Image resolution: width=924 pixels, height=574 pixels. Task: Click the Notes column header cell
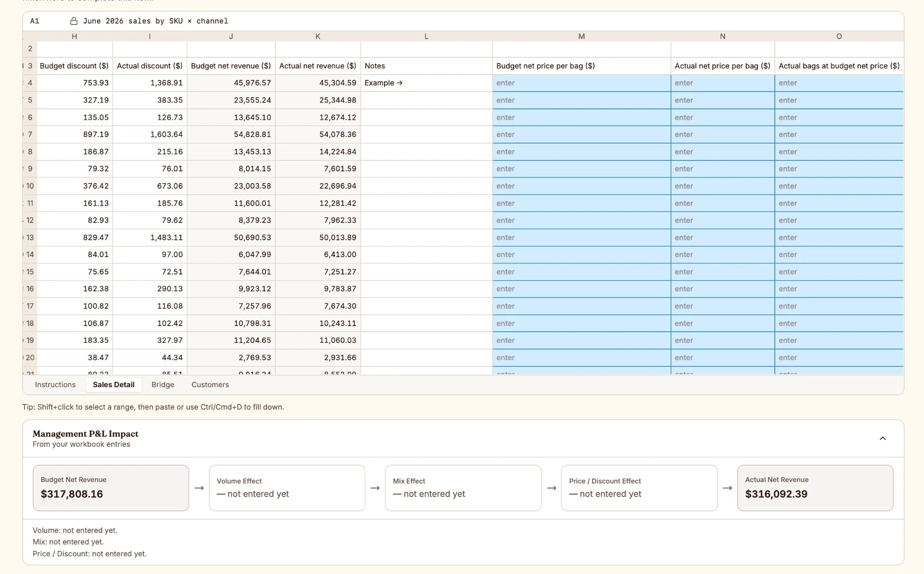426,66
